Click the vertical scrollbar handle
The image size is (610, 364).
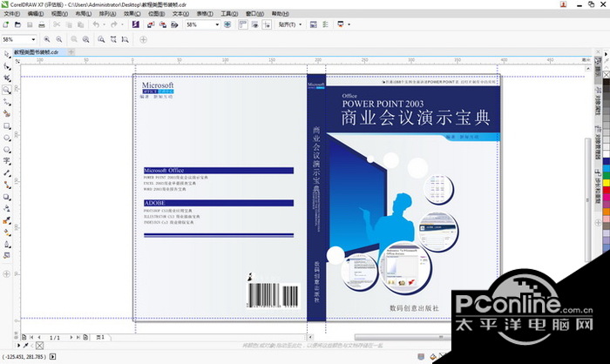(588, 199)
